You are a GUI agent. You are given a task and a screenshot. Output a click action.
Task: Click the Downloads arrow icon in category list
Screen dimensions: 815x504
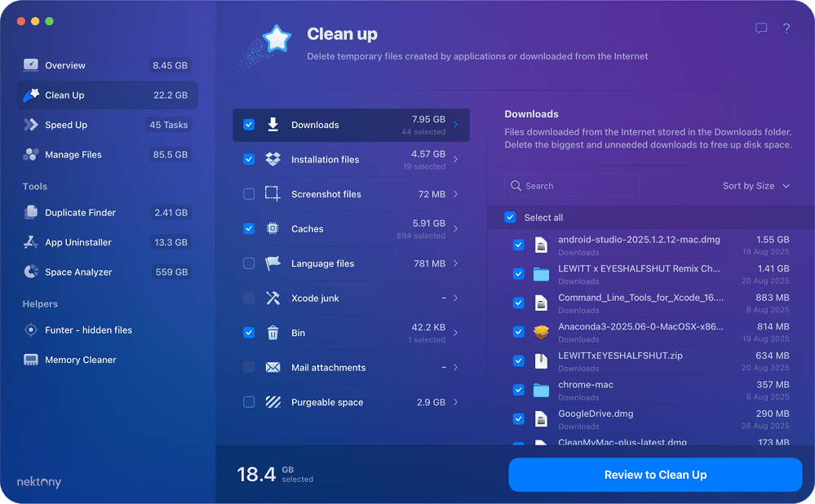point(272,125)
